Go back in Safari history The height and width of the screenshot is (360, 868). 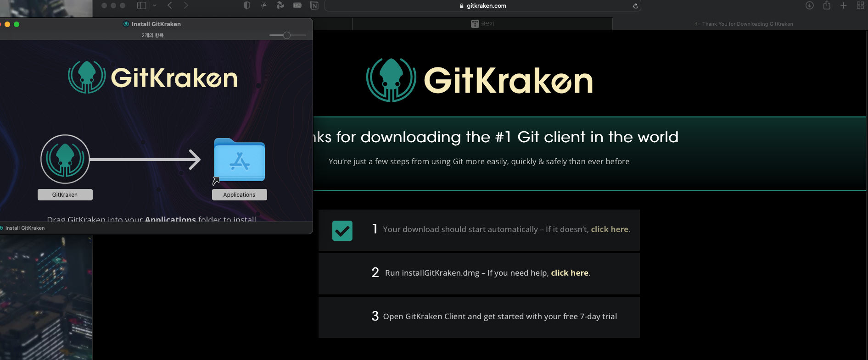(x=170, y=6)
